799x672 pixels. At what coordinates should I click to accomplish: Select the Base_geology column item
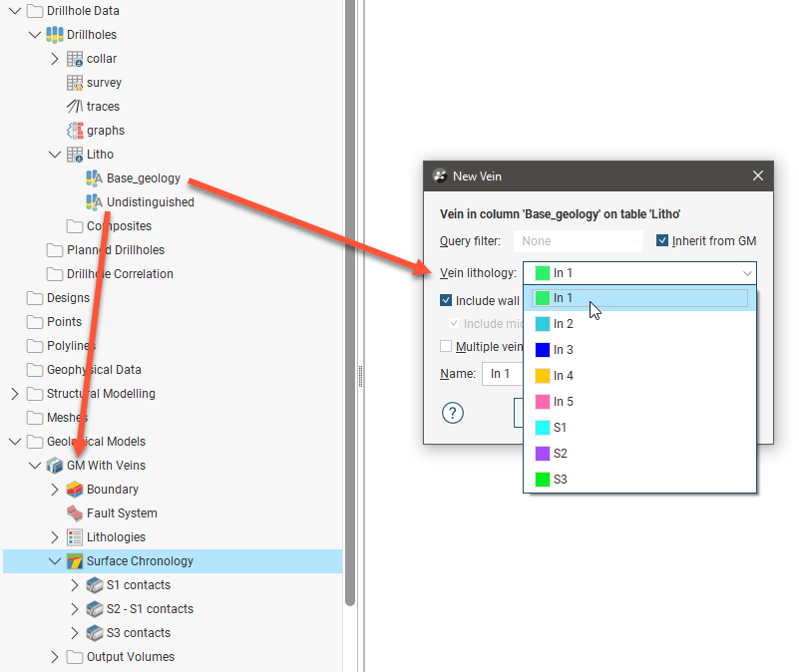tap(143, 178)
